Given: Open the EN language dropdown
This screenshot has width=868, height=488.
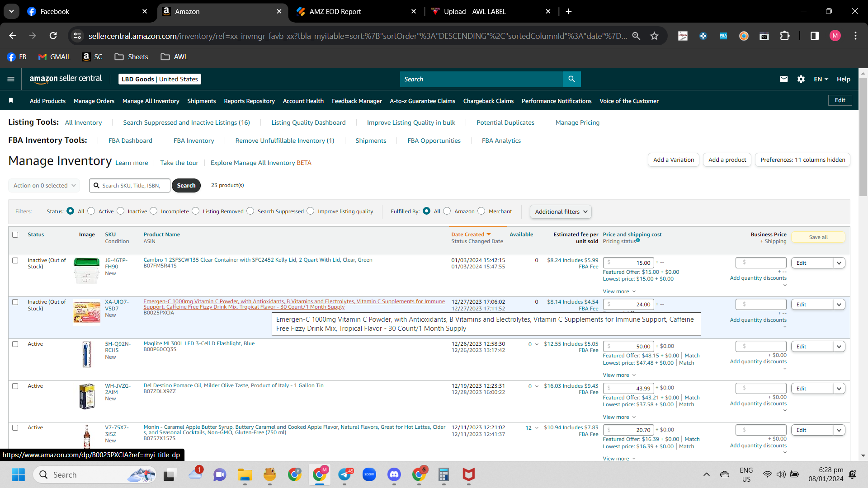Looking at the screenshot, I should coord(821,79).
